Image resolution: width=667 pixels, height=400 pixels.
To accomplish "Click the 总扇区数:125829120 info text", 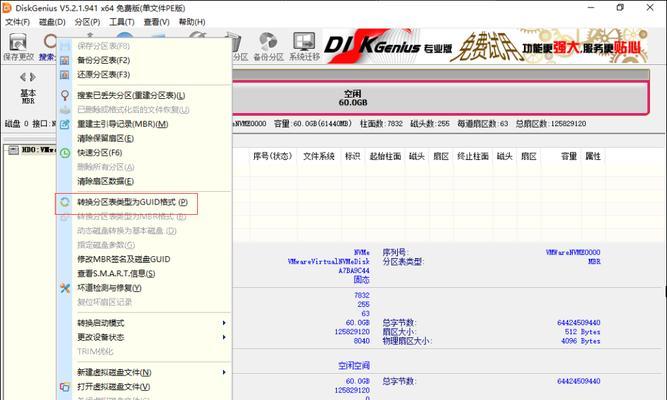I will [x=551, y=124].
